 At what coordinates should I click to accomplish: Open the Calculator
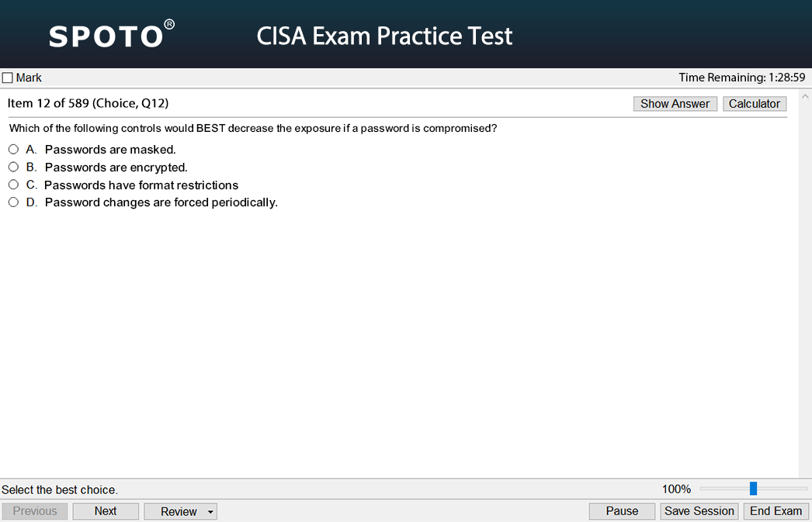point(754,104)
